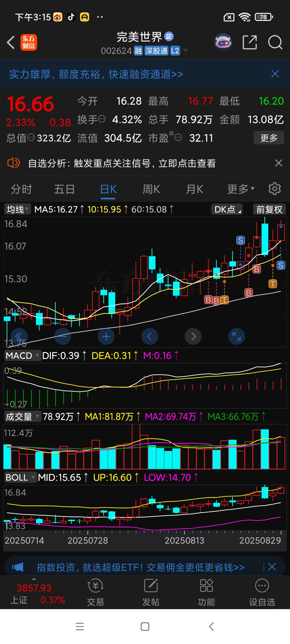Open DK点 selector
The width and height of the screenshot is (290, 644).
[x=227, y=209]
